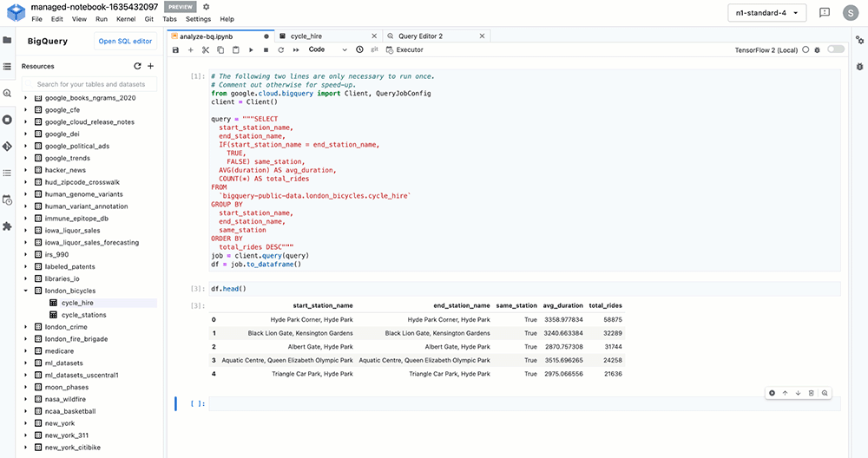This screenshot has height=458, width=868.
Task: Expand the google_trends dataset
Action: coord(25,158)
